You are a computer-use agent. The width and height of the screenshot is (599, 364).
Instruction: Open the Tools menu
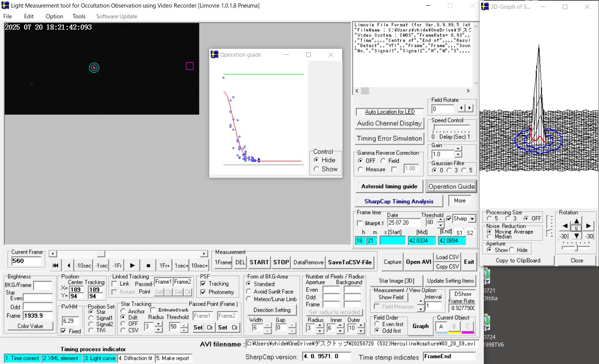79,16
